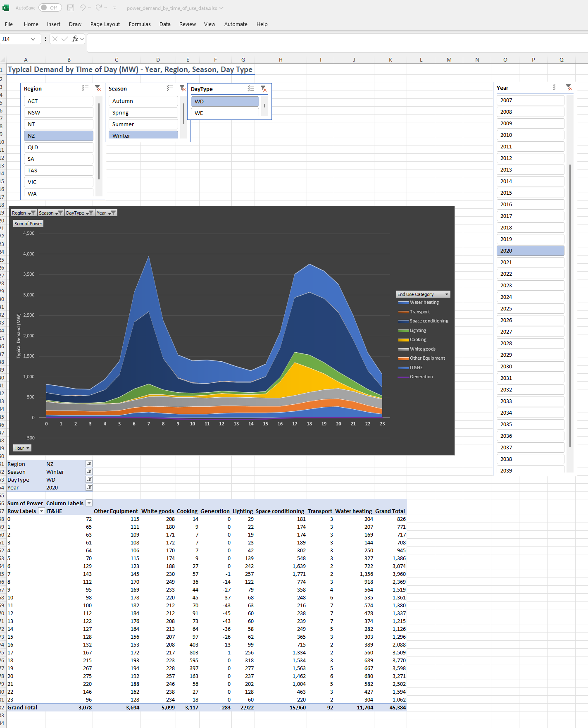Image resolution: width=588 pixels, height=728 pixels.
Task: Click the Excel app logo icon
Action: (x=6, y=8)
